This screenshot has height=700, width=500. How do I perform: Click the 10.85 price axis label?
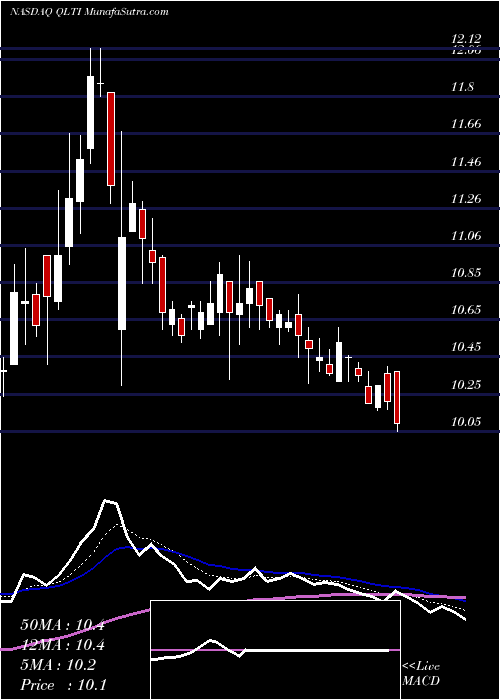[x=466, y=272]
